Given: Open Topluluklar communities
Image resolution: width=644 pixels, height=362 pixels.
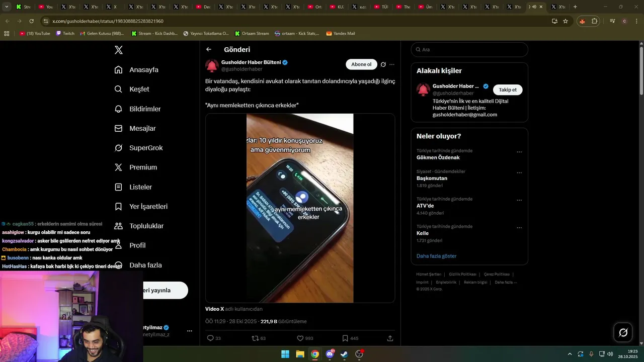Looking at the screenshot, I should click(138, 226).
